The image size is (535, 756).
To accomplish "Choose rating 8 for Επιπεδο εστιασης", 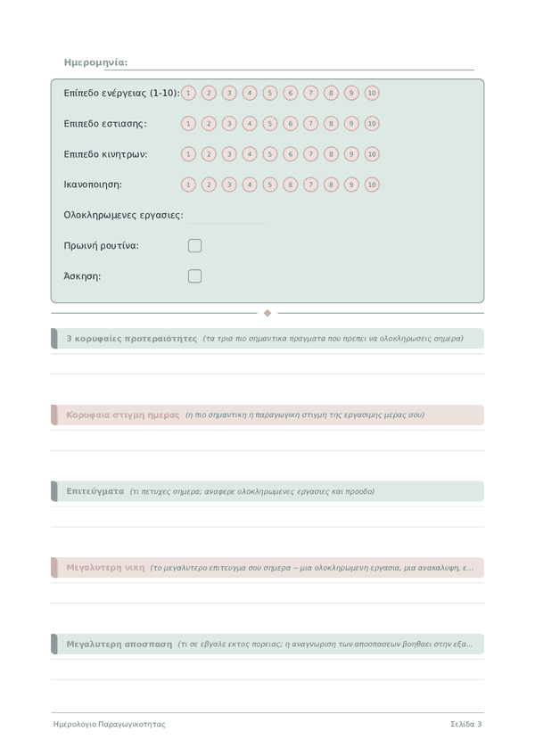I will (331, 124).
